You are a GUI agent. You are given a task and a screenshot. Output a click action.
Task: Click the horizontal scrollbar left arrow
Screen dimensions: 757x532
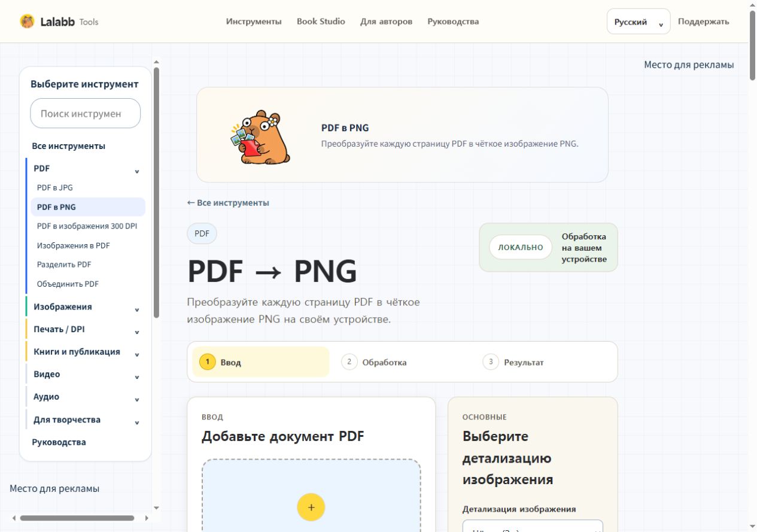click(x=14, y=518)
